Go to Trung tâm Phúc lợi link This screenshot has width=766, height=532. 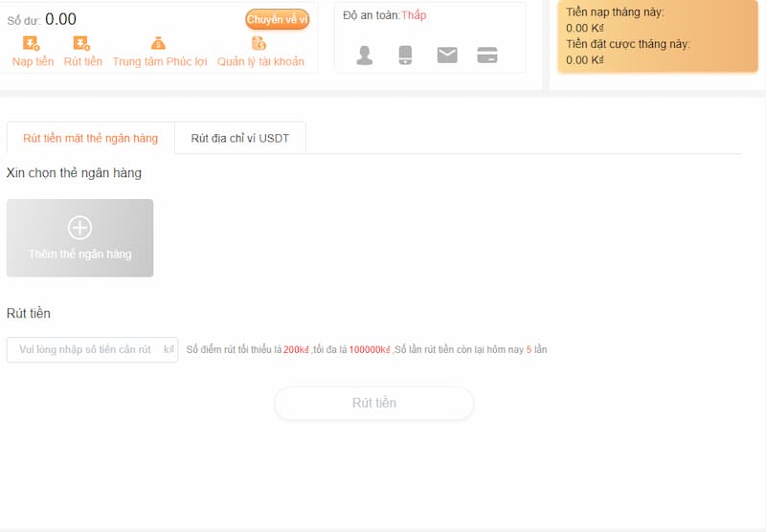tap(159, 62)
